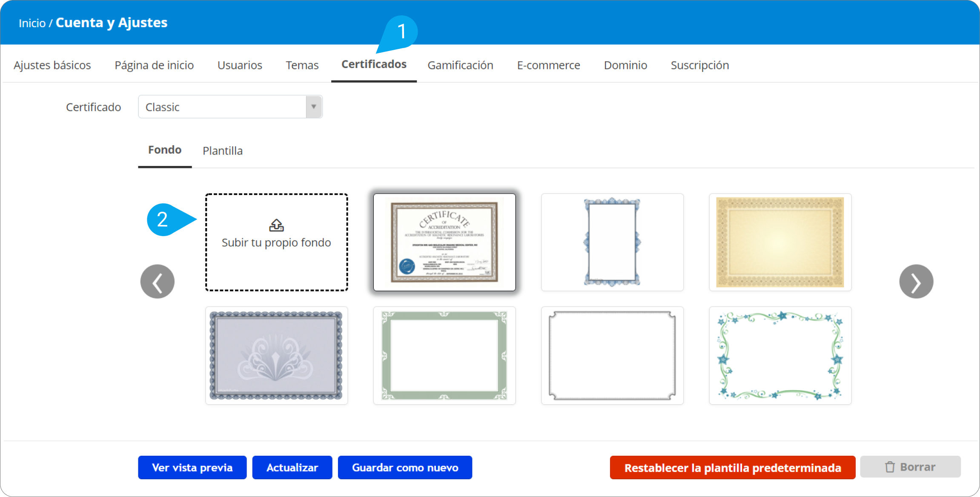Go to the Temas tab
This screenshot has width=980, height=497.
[x=302, y=65]
